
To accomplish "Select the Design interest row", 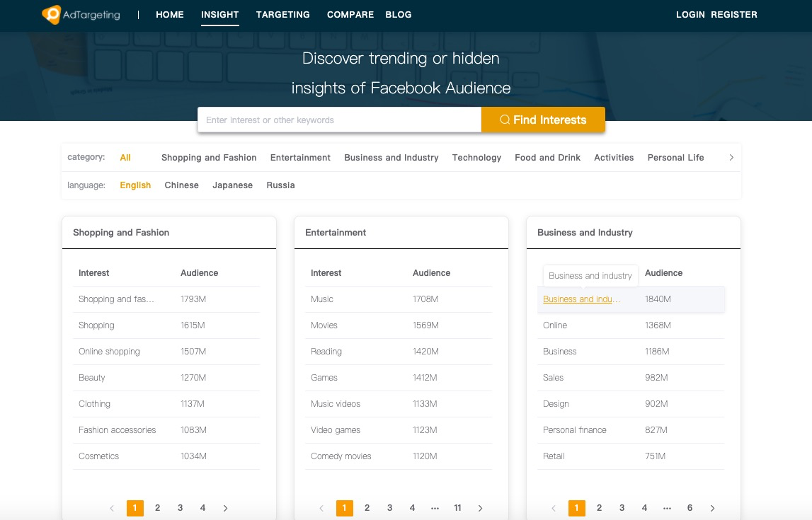I will pyautogui.click(x=631, y=404).
